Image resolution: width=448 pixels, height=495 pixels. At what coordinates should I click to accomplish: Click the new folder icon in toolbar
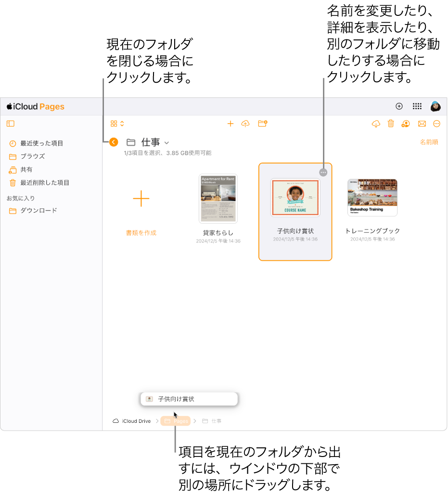pos(262,124)
